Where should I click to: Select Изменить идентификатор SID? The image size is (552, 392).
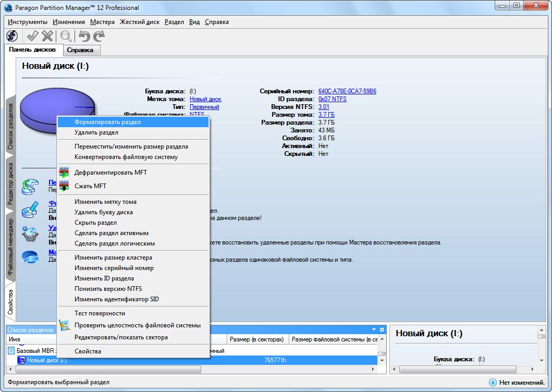click(133, 299)
